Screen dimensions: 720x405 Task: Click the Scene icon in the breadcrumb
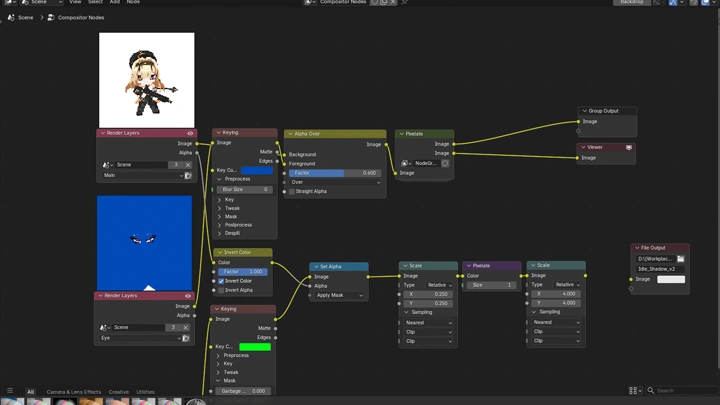pos(11,17)
